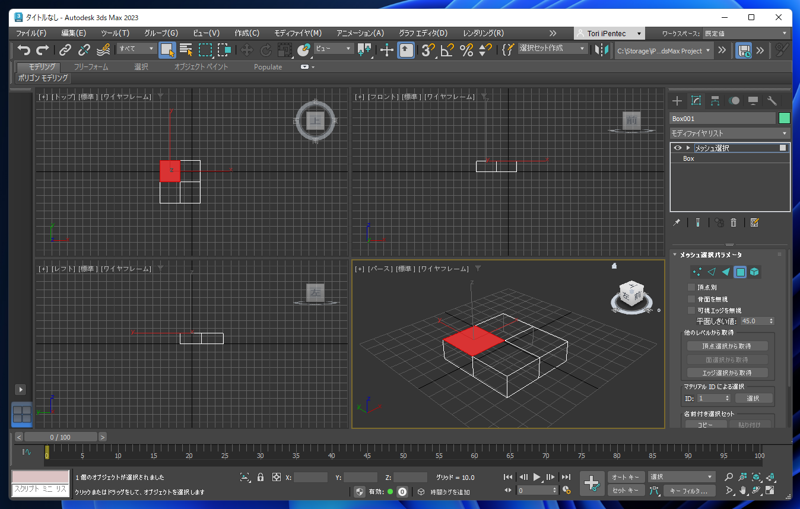The image size is (800, 509).
Task: Click the Bind to Space Warp icon
Action: click(x=103, y=50)
